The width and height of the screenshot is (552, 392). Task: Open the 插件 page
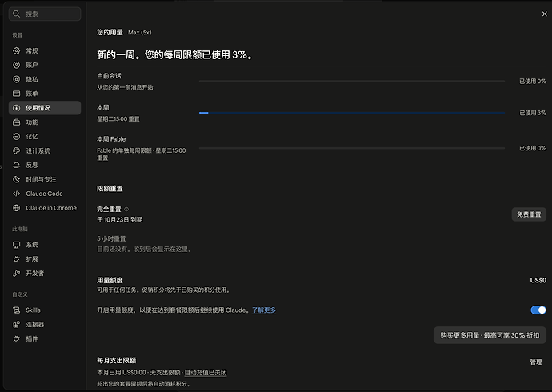pyautogui.click(x=45, y=338)
